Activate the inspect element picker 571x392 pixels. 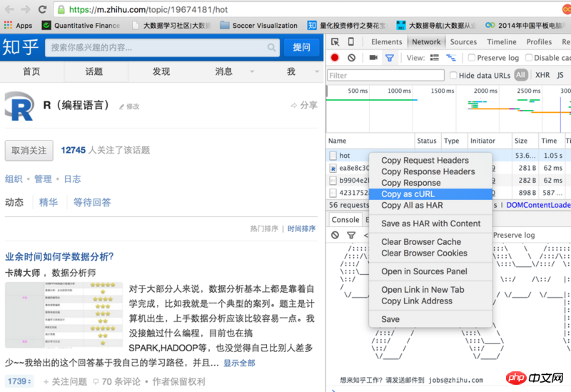pos(335,42)
